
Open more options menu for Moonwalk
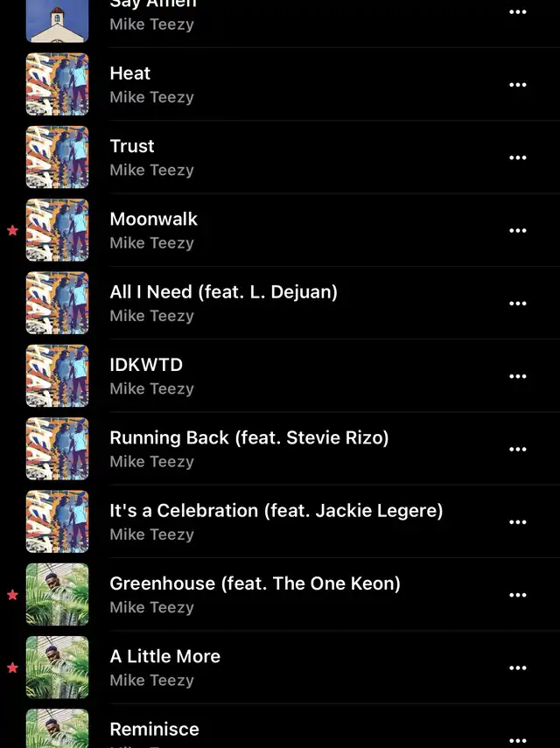pos(517,230)
